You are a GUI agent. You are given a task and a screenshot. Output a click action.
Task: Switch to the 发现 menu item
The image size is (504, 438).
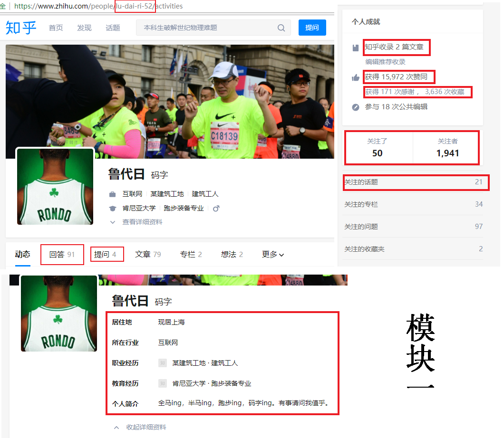84,28
